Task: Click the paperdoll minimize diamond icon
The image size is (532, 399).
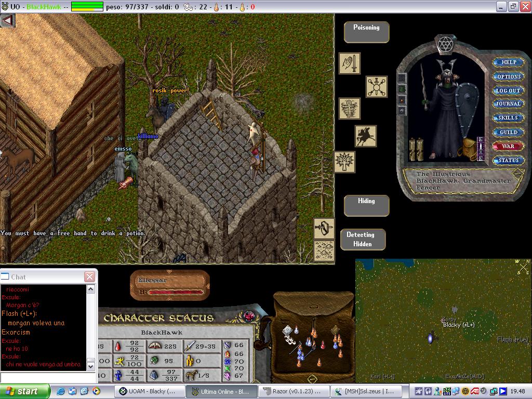Action: coord(518,173)
